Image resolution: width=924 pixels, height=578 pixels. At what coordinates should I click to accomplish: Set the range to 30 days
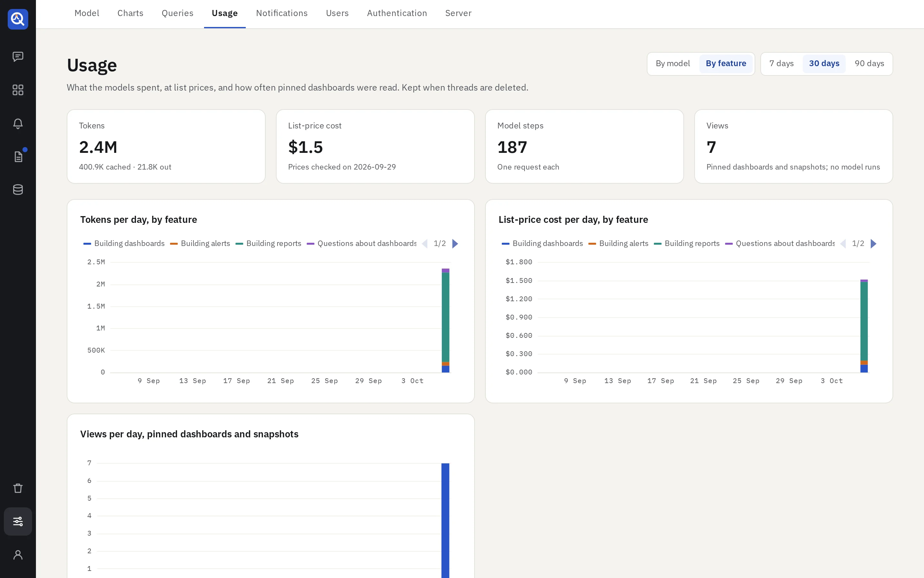coord(824,64)
